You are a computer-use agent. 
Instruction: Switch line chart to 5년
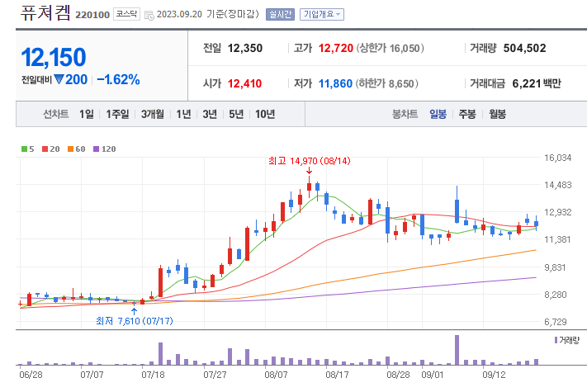pyautogui.click(x=236, y=114)
